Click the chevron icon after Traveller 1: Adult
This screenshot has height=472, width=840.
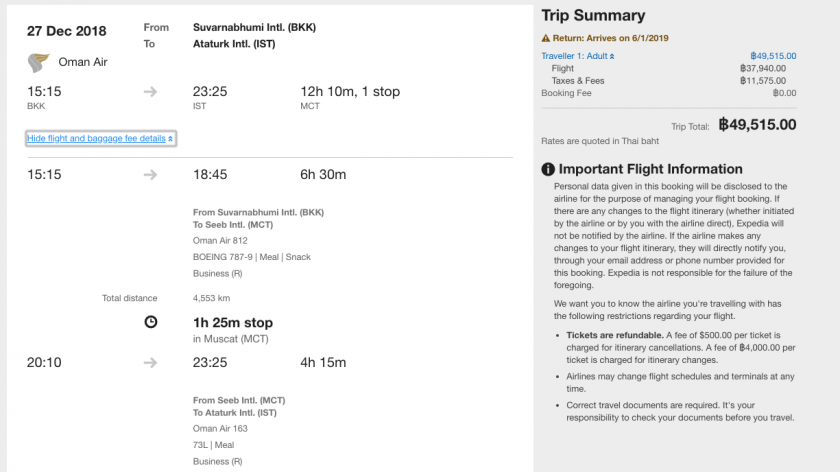(x=612, y=56)
